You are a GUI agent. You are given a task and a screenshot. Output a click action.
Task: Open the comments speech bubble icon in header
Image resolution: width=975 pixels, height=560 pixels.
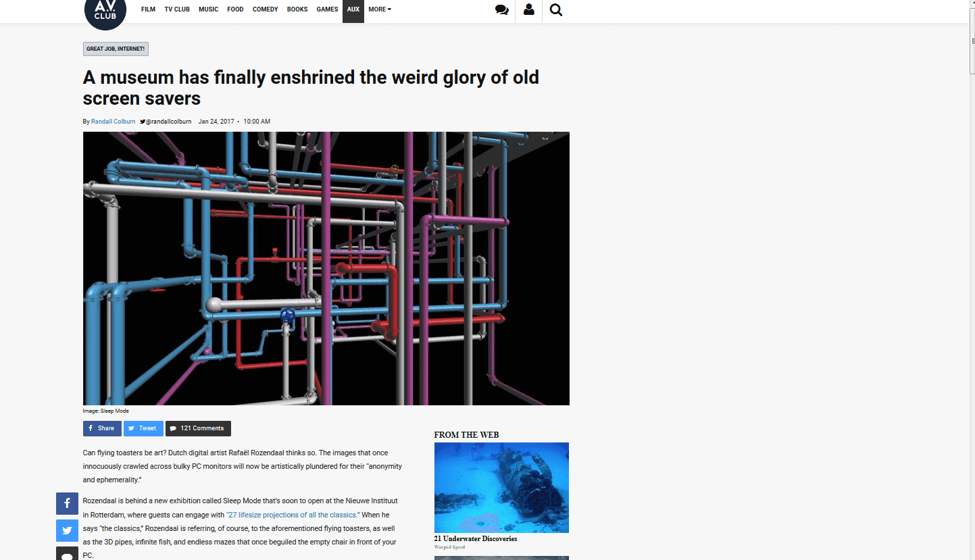501,10
